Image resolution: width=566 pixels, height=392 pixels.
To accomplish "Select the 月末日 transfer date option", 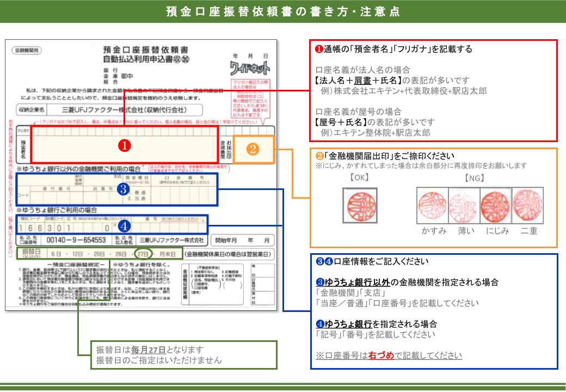I will click(x=168, y=254).
